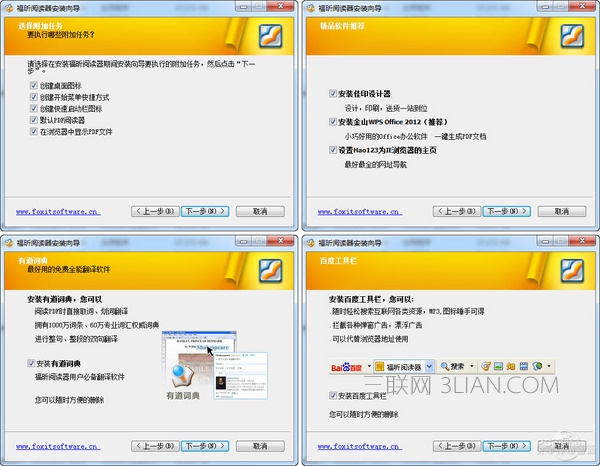Click 上一步 in the 百度工具栏 window
600x466 pixels.
457,446
